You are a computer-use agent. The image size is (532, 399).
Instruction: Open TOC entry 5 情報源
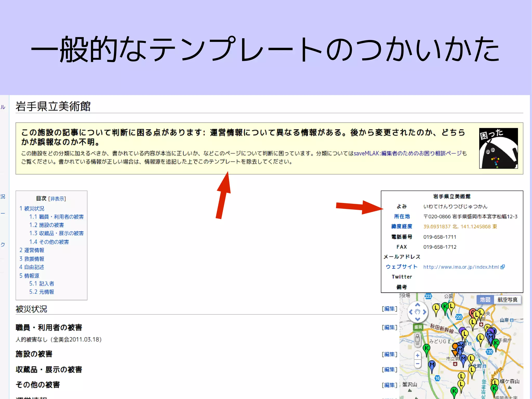click(x=29, y=276)
